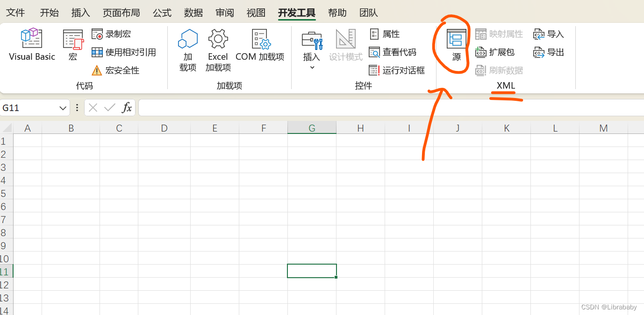
Task: Open the 文件 (File) menu
Action: point(15,13)
